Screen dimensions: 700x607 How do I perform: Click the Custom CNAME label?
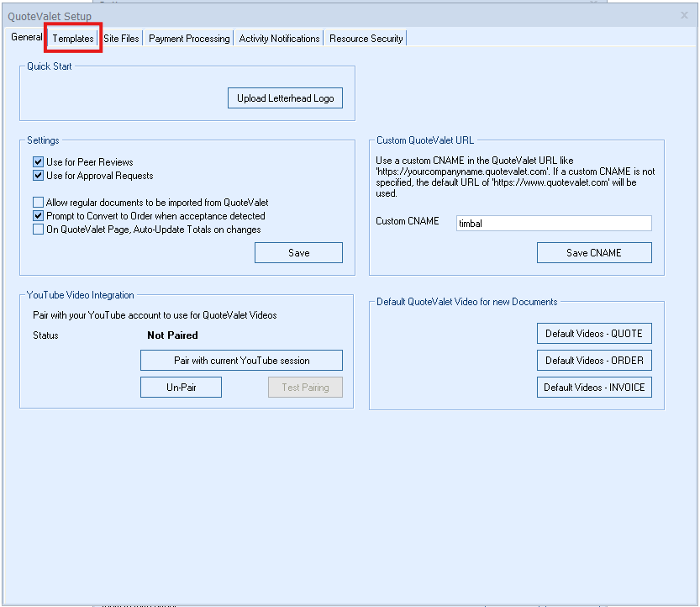[407, 221]
